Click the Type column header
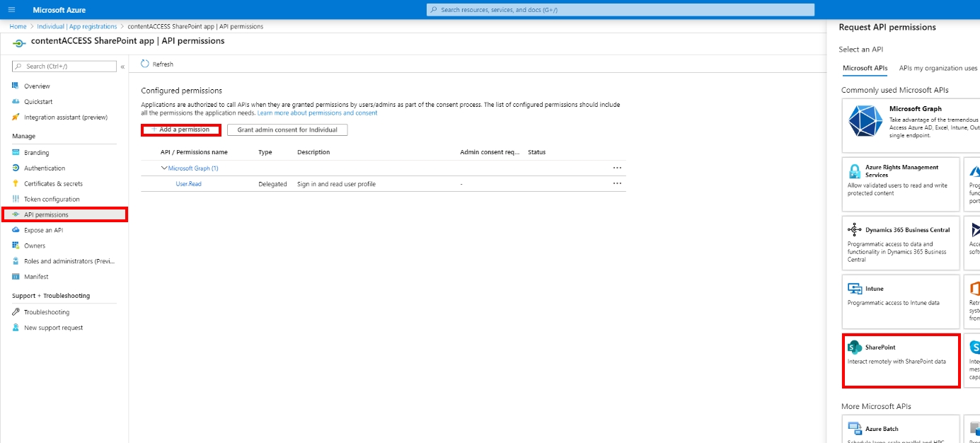 coord(265,152)
